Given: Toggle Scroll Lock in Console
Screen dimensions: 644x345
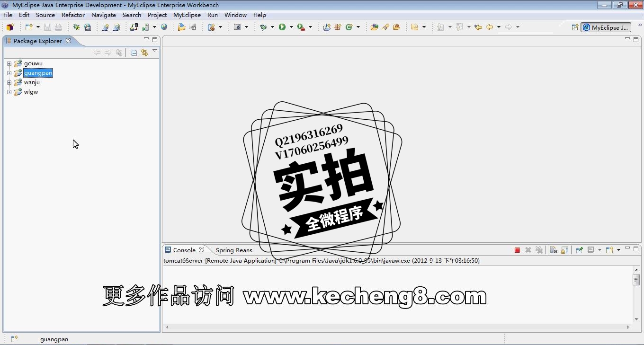Looking at the screenshot, I should (564, 250).
